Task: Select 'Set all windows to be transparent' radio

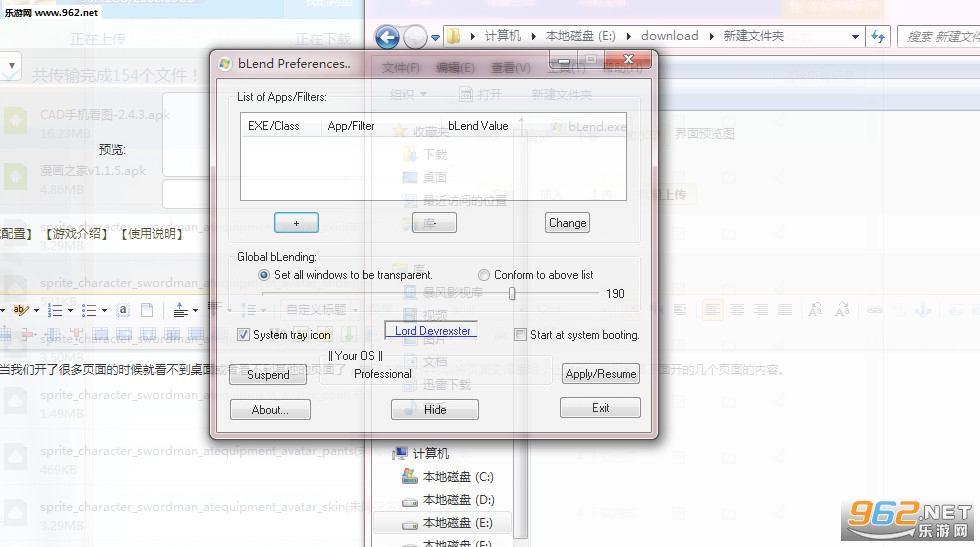Action: [264, 275]
